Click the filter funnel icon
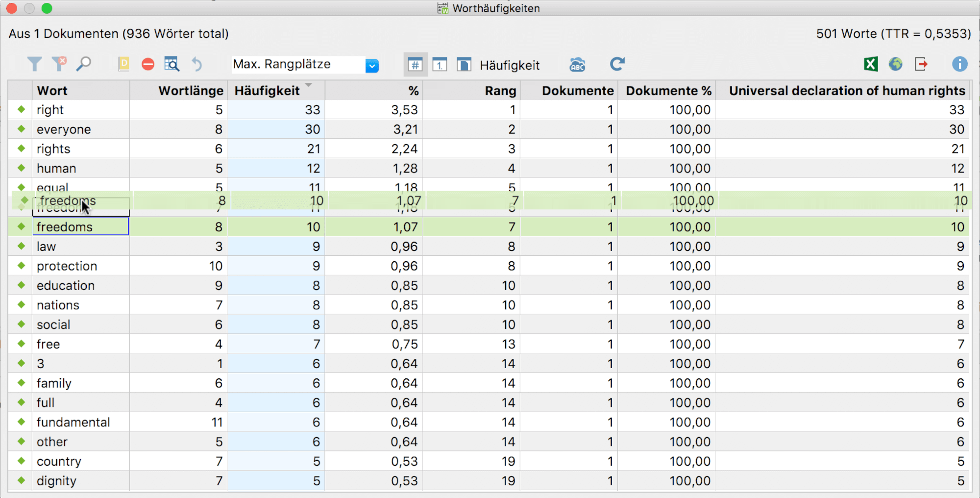The height and width of the screenshot is (498, 980). click(34, 64)
